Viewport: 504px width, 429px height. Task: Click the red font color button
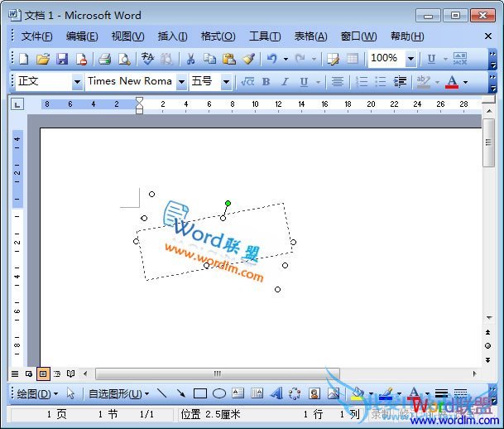click(x=451, y=82)
